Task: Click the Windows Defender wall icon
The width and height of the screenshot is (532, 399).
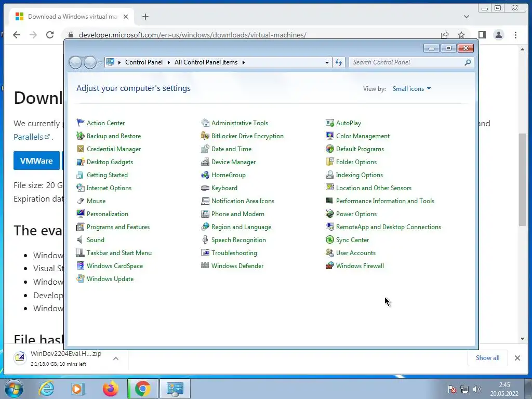Action: (205, 265)
